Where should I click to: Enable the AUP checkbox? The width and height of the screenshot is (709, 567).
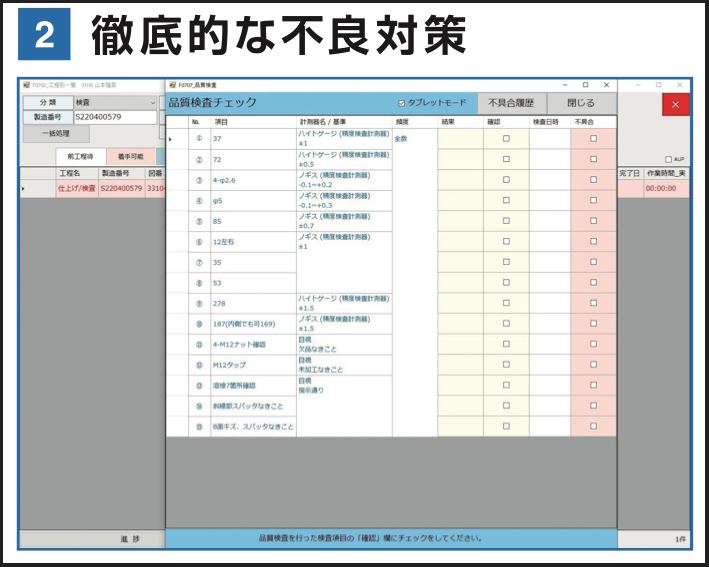(x=668, y=159)
